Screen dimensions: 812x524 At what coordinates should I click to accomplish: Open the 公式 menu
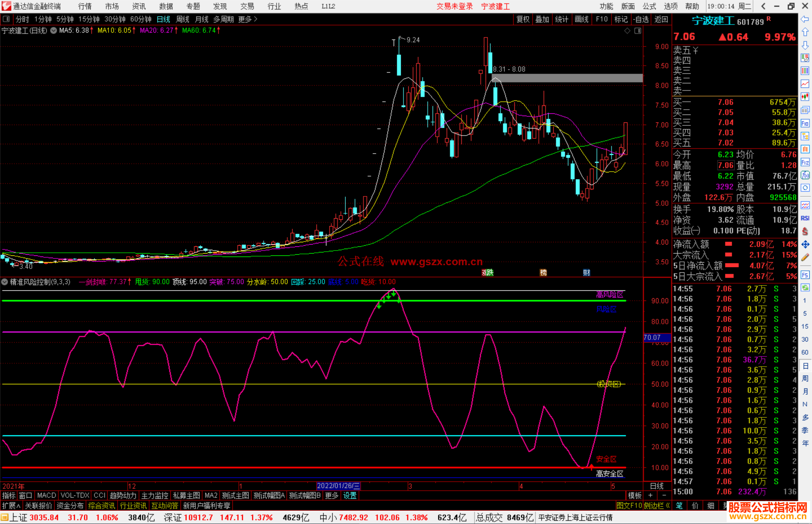[x=649, y=6]
